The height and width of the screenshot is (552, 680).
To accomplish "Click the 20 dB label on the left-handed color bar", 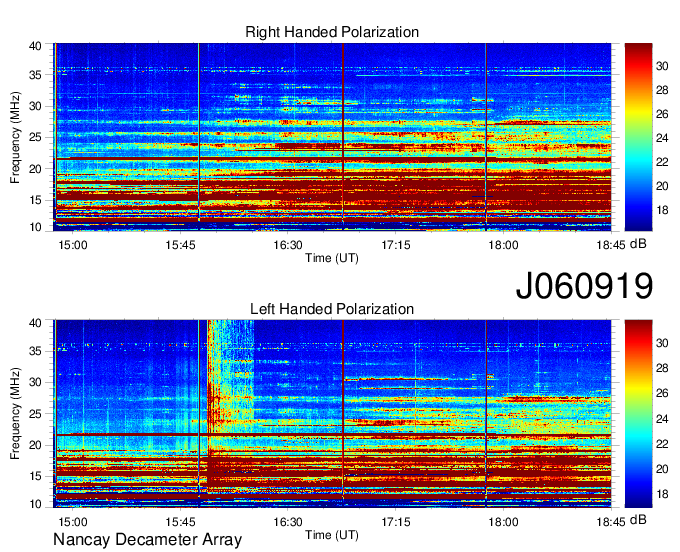I will [x=662, y=469].
